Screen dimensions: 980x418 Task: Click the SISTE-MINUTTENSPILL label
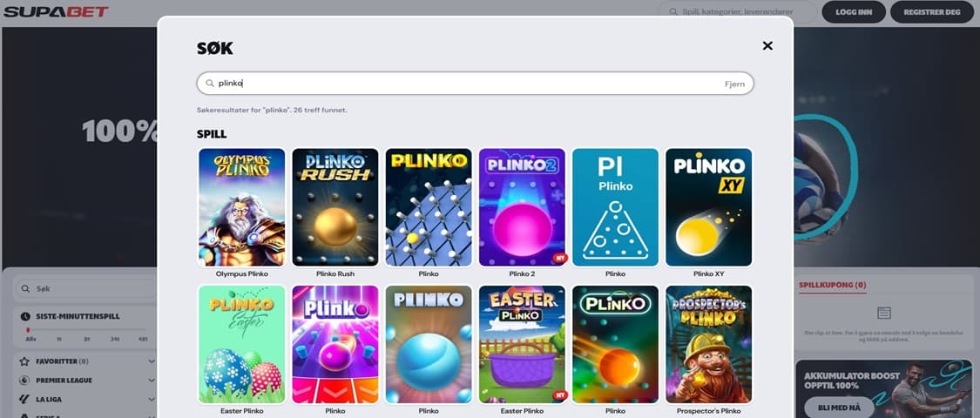(78, 316)
